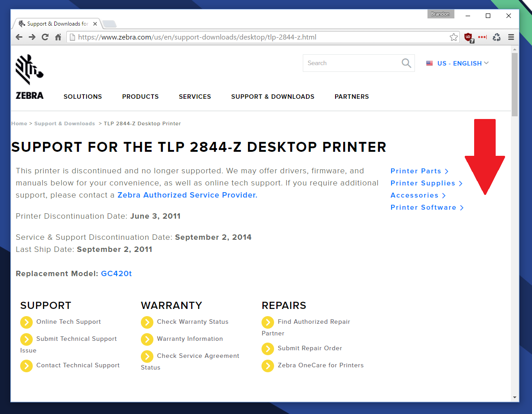
Task: Open Zebra Authorized Service Provider link
Action: pyautogui.click(x=188, y=195)
